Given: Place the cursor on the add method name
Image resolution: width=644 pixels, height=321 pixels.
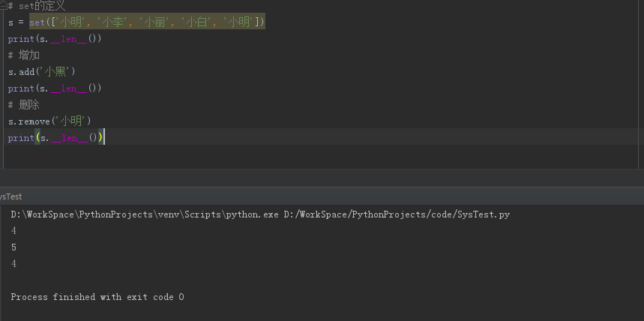Looking at the screenshot, I should pyautogui.click(x=27, y=72).
